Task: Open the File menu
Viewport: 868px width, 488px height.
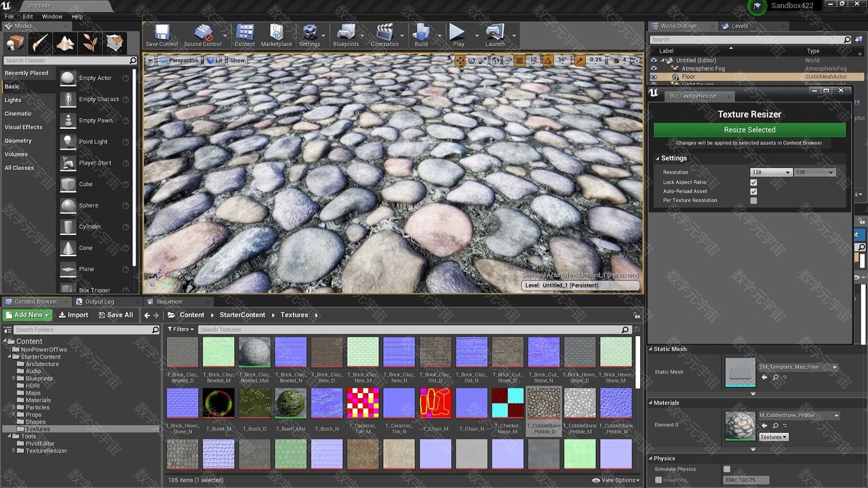Action: pyautogui.click(x=9, y=16)
